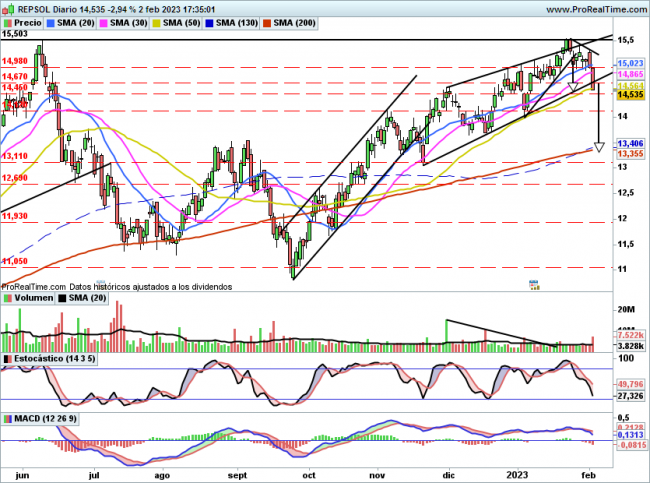The height and width of the screenshot is (483, 650).
Task: Open the www.ProRealTime.com link
Action: click(582, 8)
